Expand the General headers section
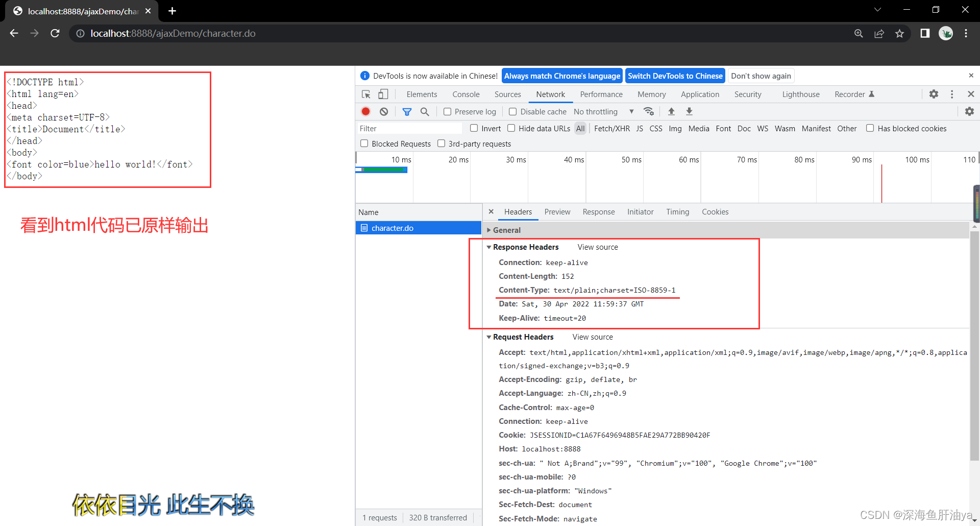Screen dimensions: 980x526 (489, 230)
